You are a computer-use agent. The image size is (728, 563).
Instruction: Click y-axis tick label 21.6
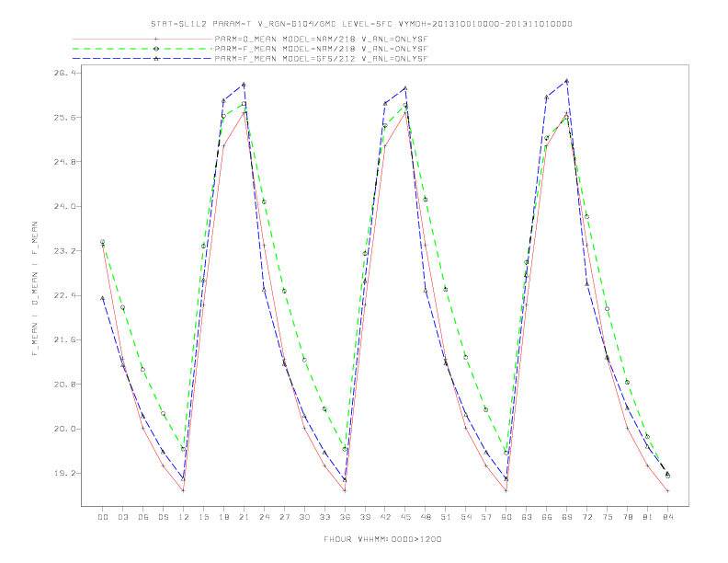[x=64, y=339]
